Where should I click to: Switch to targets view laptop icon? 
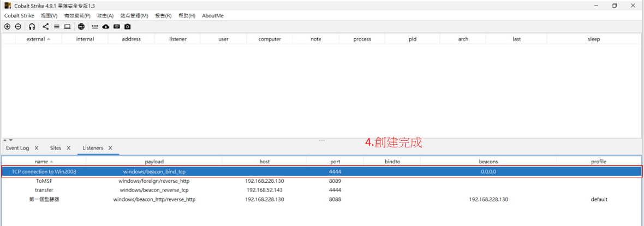pos(67,27)
